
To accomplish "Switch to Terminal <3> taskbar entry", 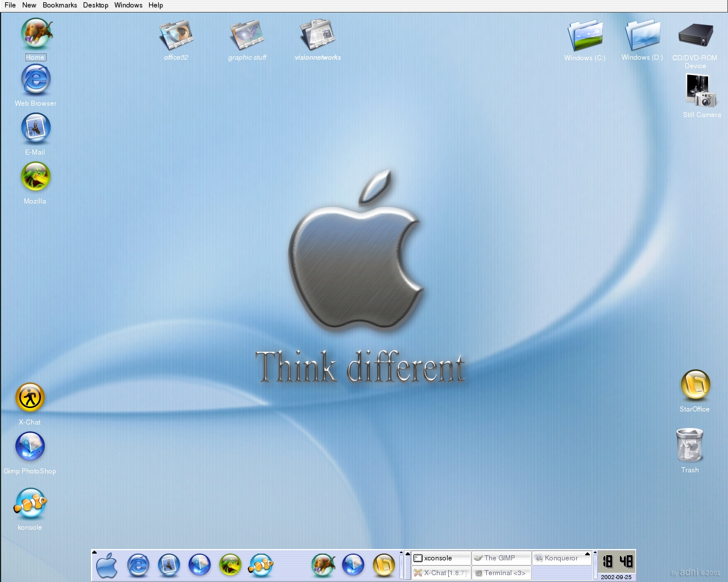I will (502, 573).
